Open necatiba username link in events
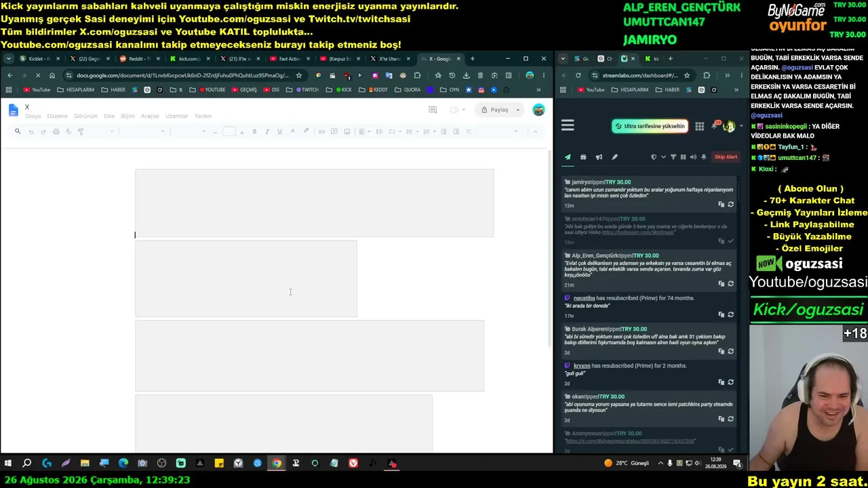868x488 pixels. click(584, 298)
